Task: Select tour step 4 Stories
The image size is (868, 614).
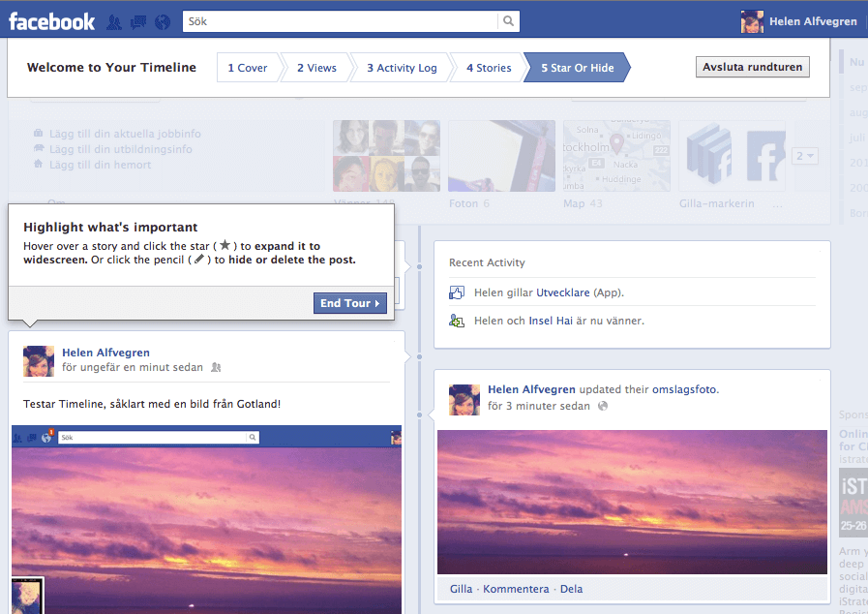Action: [489, 68]
